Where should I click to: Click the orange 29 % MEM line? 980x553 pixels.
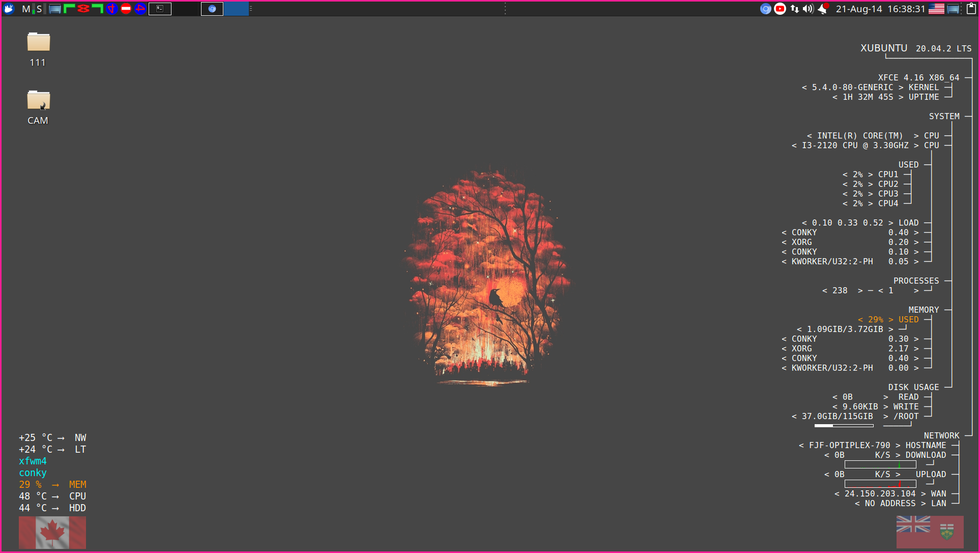(x=52, y=484)
